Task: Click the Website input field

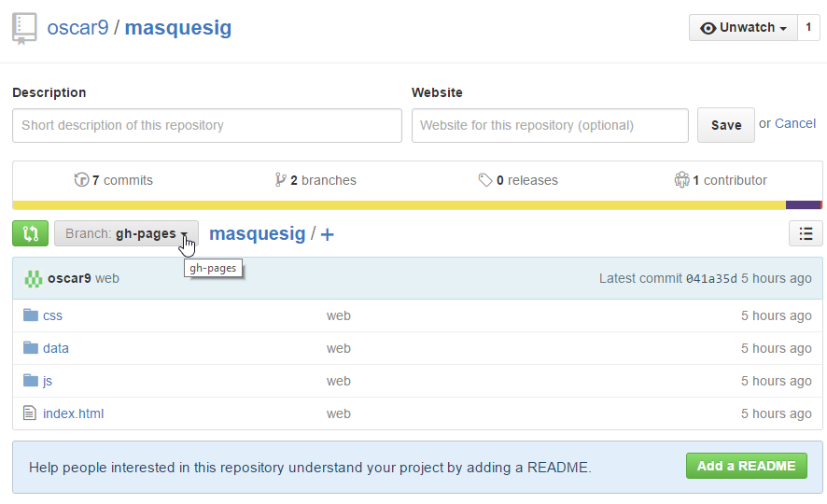Action: (549, 125)
